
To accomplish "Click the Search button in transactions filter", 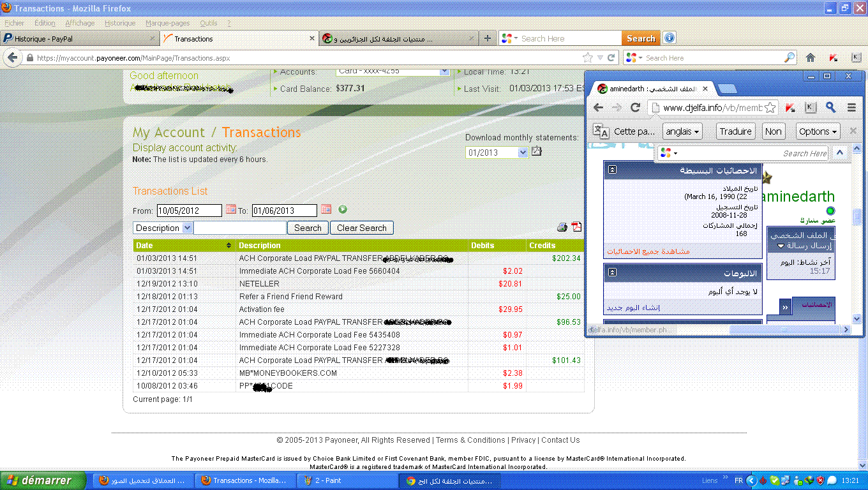I will click(x=308, y=228).
